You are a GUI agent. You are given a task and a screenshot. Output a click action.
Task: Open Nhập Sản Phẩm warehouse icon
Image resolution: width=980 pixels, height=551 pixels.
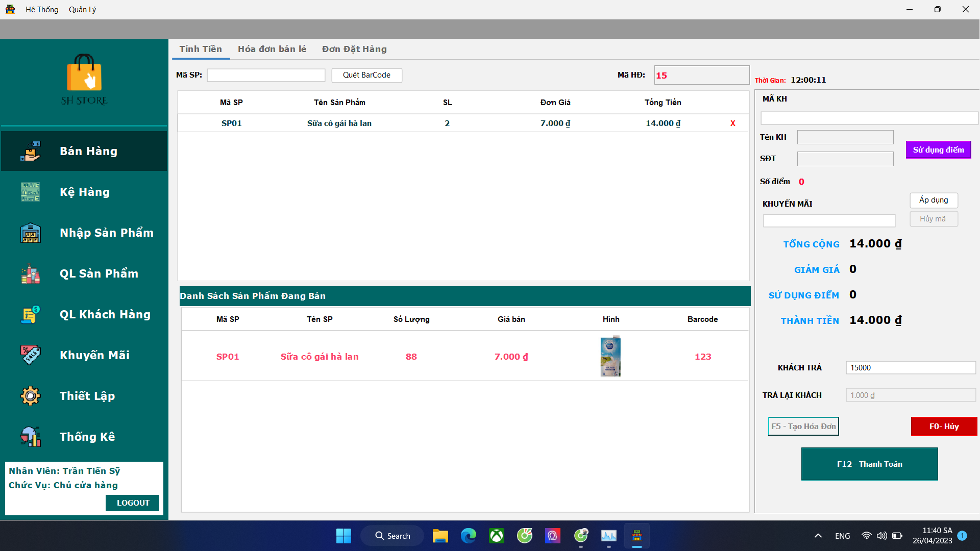(x=30, y=233)
